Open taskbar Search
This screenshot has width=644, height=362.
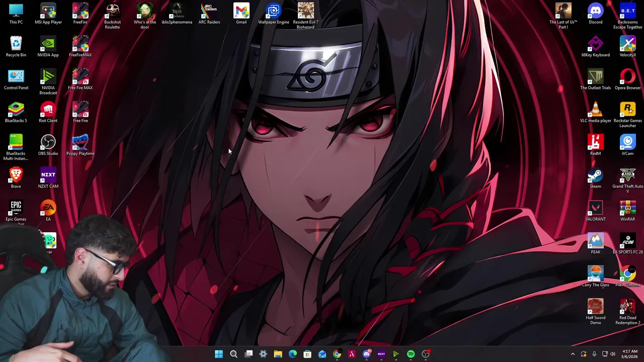coord(233,354)
